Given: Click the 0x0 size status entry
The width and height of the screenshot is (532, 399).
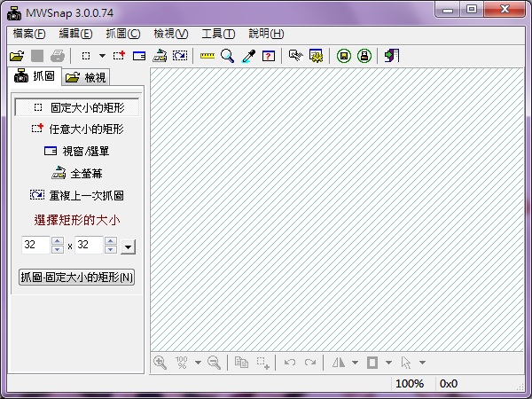Looking at the screenshot, I should pyautogui.click(x=448, y=383).
